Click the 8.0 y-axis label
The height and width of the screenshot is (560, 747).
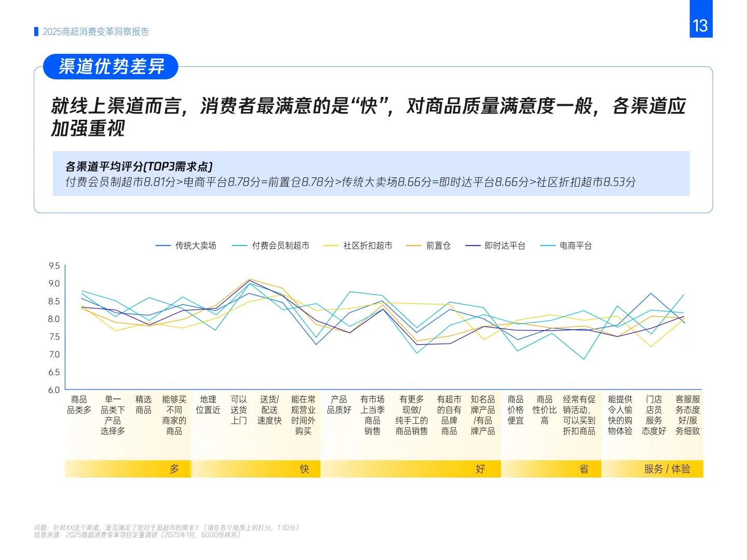pos(54,319)
